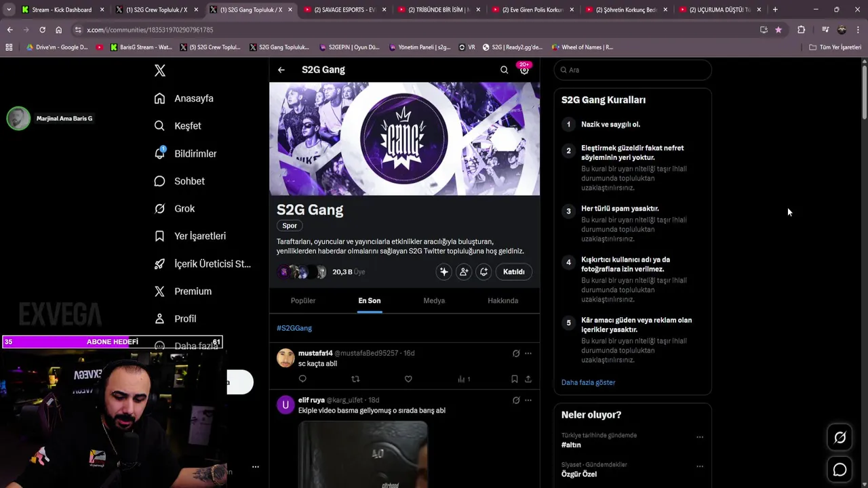868x488 pixels.
Task: Open the Premium page
Action: point(183,291)
